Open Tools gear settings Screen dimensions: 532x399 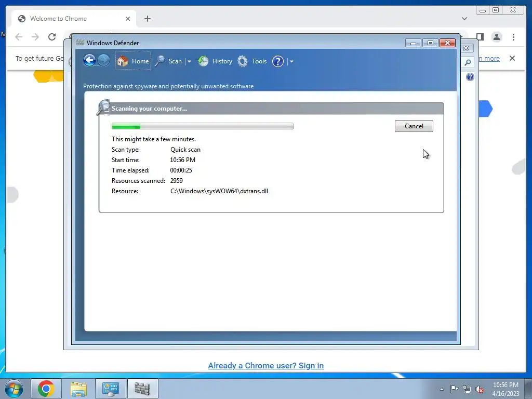252,61
